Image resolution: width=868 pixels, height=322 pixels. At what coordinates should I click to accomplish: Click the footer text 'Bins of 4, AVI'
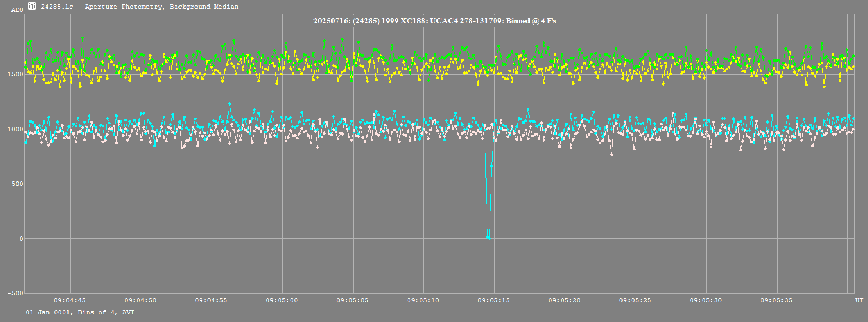(x=106, y=313)
